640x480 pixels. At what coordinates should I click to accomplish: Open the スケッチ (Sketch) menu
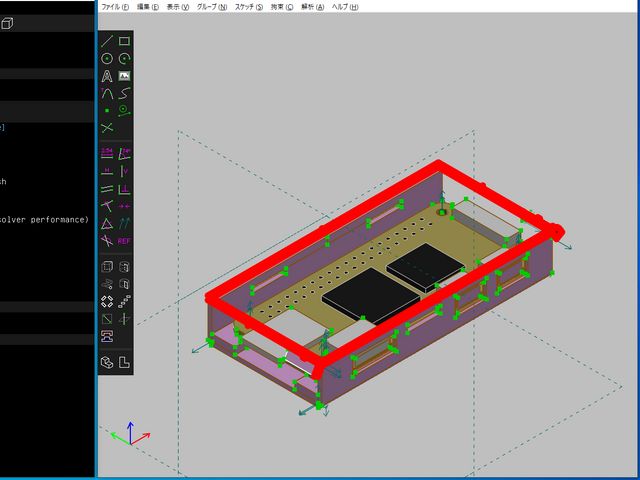click(249, 7)
